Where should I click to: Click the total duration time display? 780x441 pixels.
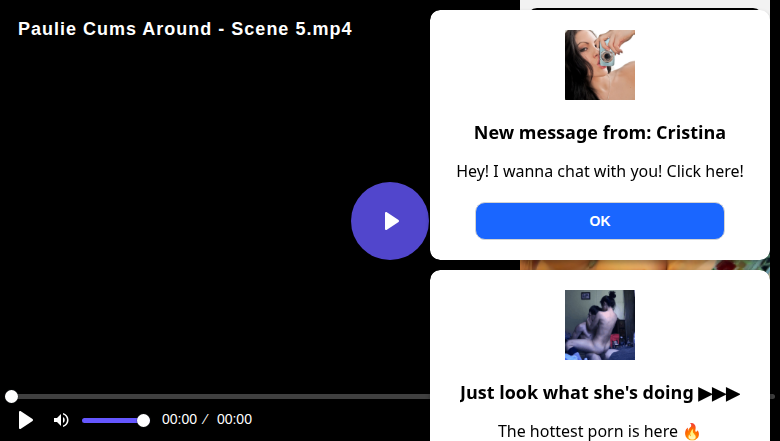click(234, 420)
